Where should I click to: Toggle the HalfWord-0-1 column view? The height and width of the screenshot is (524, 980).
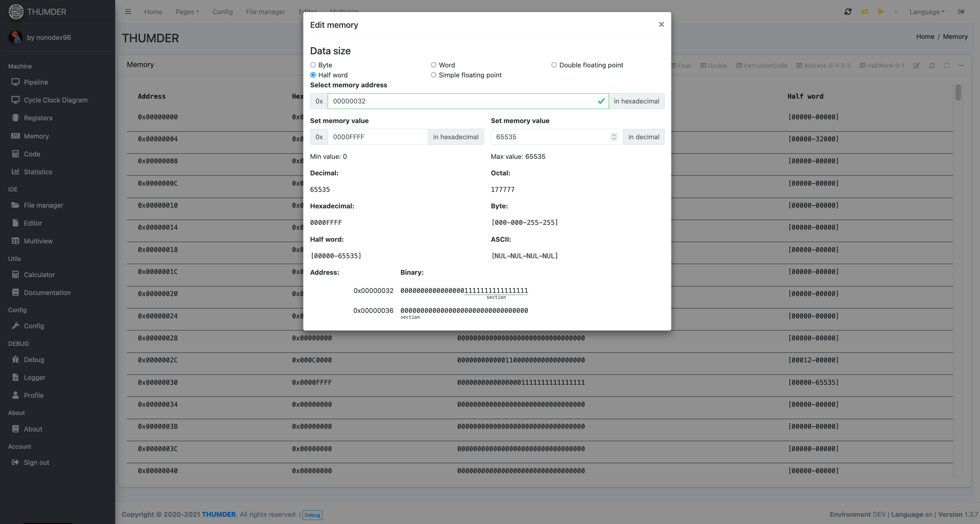tap(882, 65)
